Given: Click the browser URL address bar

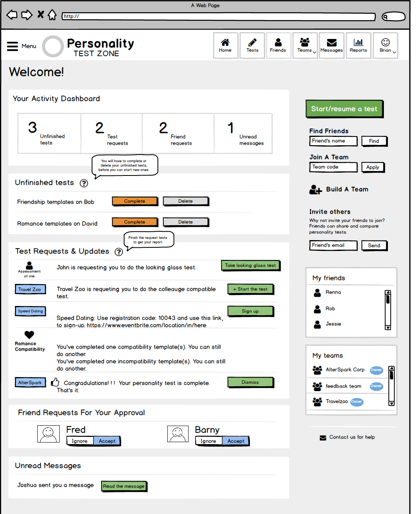Looking at the screenshot, I should pyautogui.click(x=219, y=16).
